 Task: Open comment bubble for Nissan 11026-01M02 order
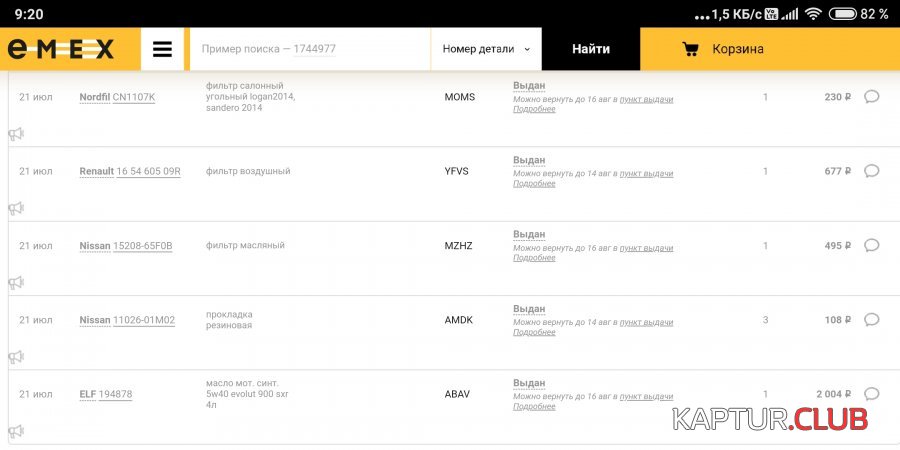871,319
